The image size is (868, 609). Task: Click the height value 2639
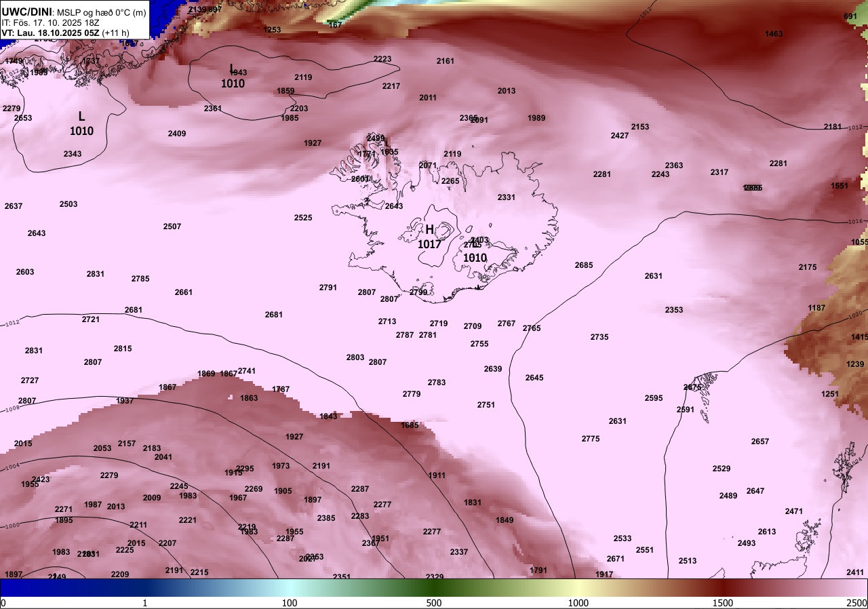tap(493, 370)
